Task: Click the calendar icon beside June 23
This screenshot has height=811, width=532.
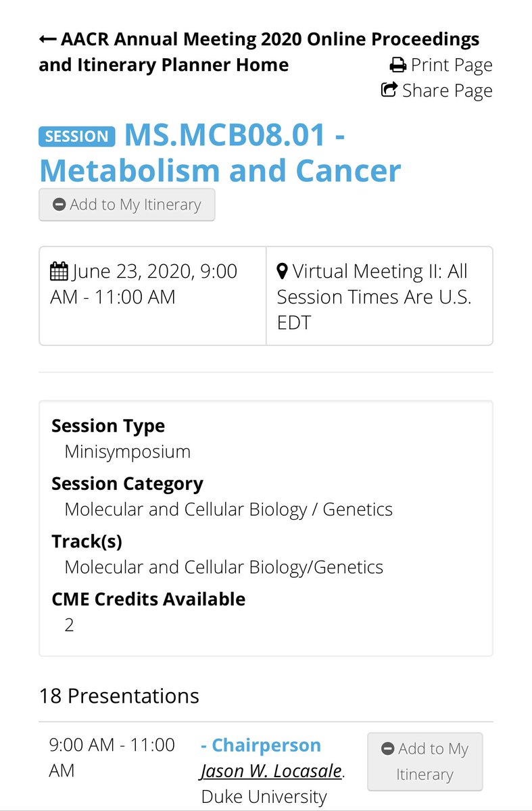Action: pos(59,272)
